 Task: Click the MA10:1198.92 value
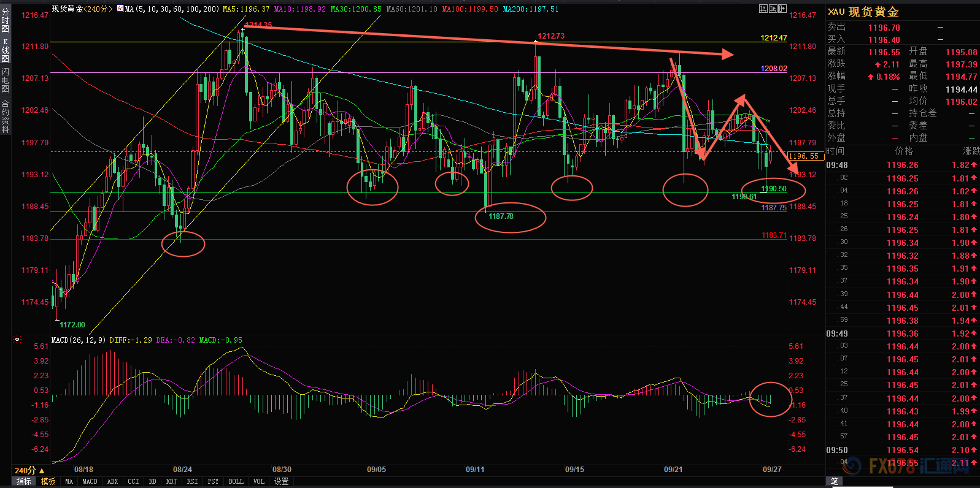(300, 9)
